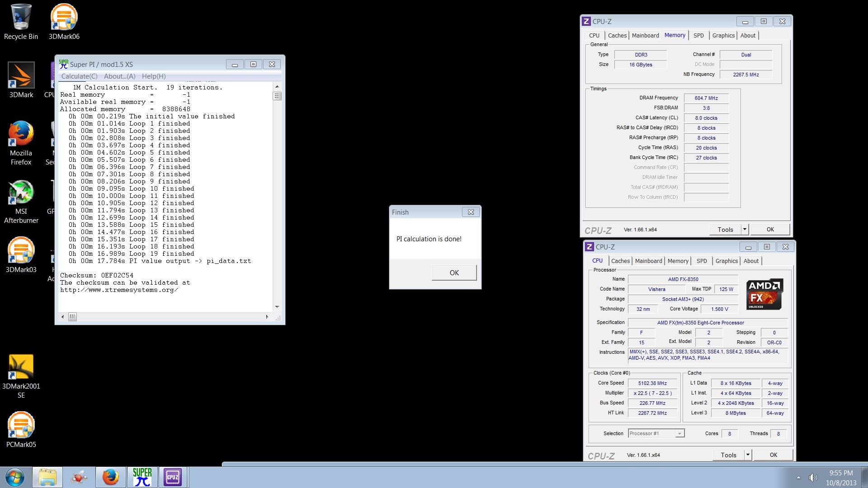Select Caches tab in upper CPU-Z window

pos(617,35)
